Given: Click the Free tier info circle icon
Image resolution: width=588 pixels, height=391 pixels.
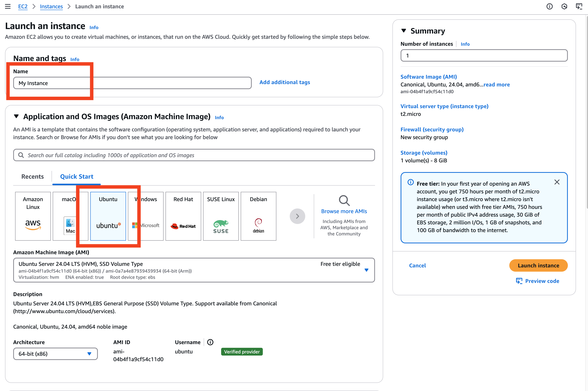Looking at the screenshot, I should (x=410, y=182).
